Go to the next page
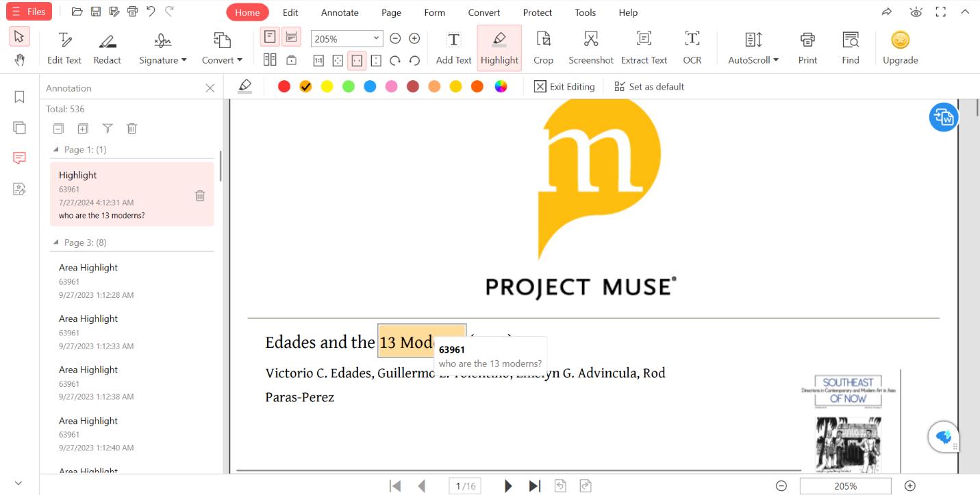This screenshot has width=980, height=495. click(x=507, y=485)
